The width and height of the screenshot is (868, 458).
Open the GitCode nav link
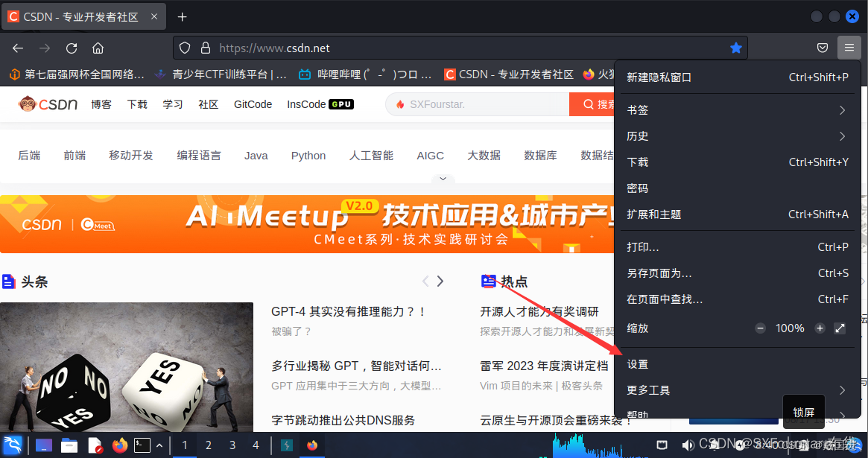coord(253,104)
